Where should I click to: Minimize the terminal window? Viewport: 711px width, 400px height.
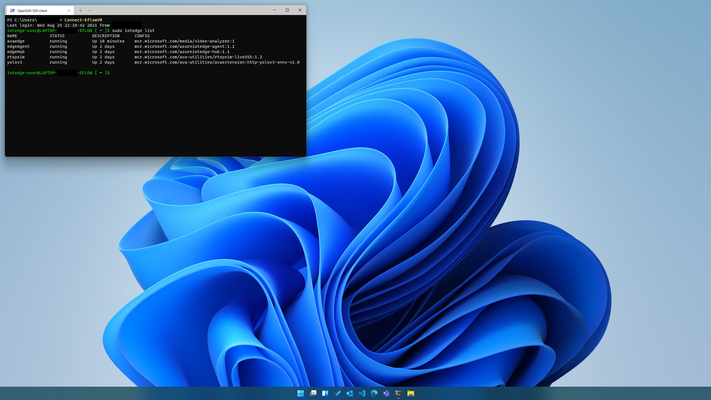[274, 10]
